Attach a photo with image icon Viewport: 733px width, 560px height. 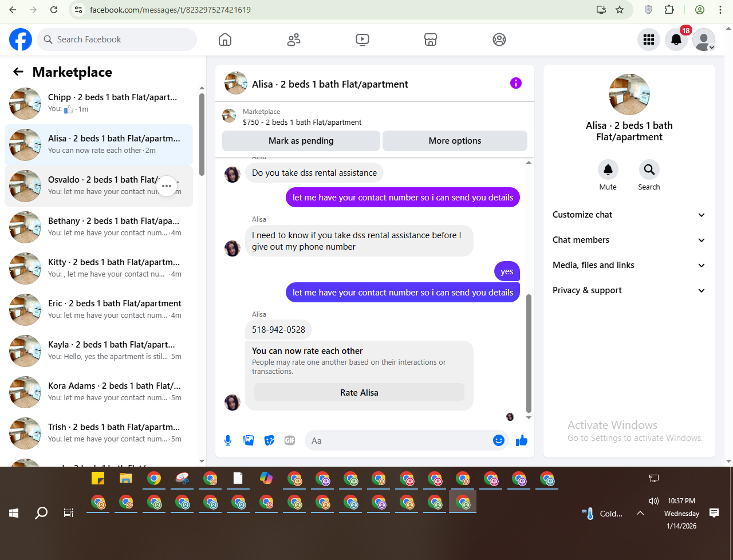point(249,440)
